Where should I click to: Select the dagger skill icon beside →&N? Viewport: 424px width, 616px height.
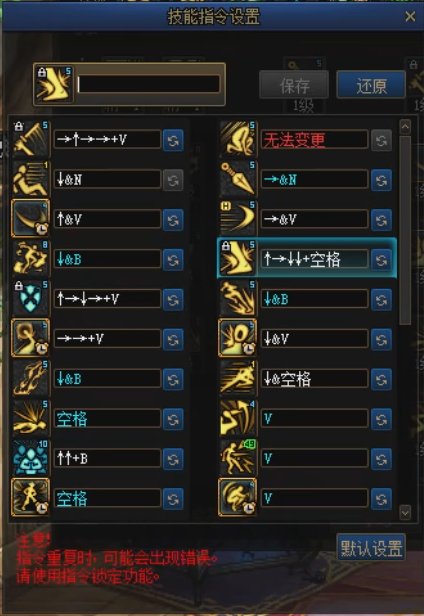click(x=238, y=180)
